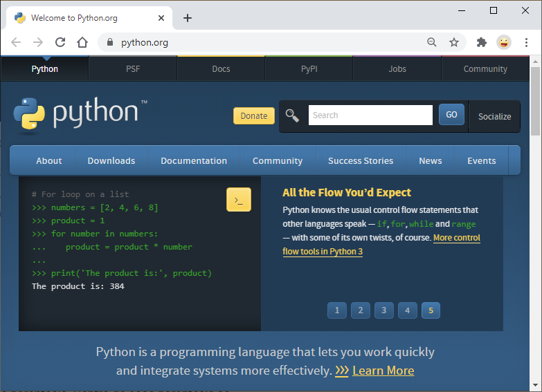Select slide 3 in the slideshow
This screenshot has width=542, height=392.
(383, 310)
